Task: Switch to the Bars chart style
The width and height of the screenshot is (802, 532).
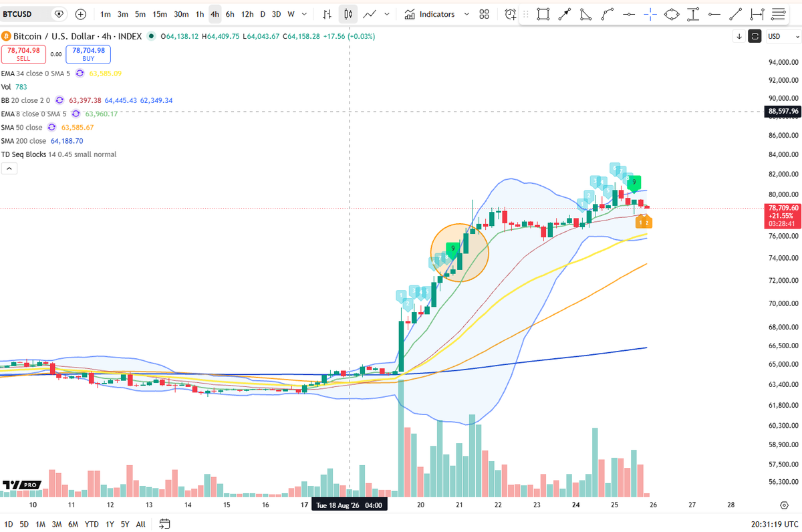Action: tap(327, 14)
